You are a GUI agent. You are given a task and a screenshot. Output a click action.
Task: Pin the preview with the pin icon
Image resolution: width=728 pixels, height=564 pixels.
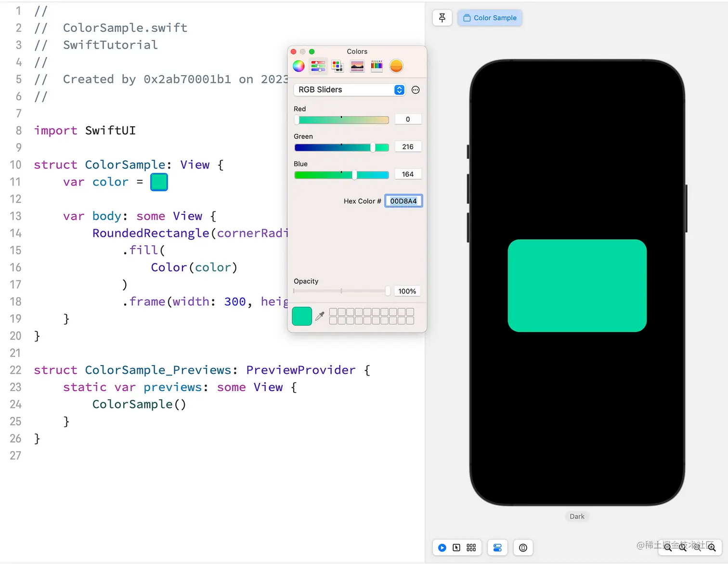tap(442, 18)
